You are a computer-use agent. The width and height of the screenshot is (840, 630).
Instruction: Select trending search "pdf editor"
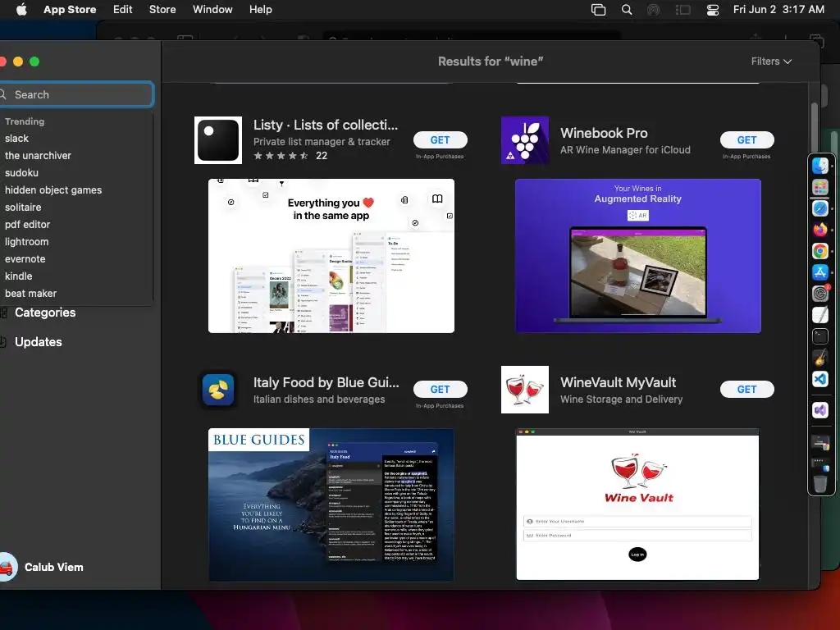coord(27,225)
